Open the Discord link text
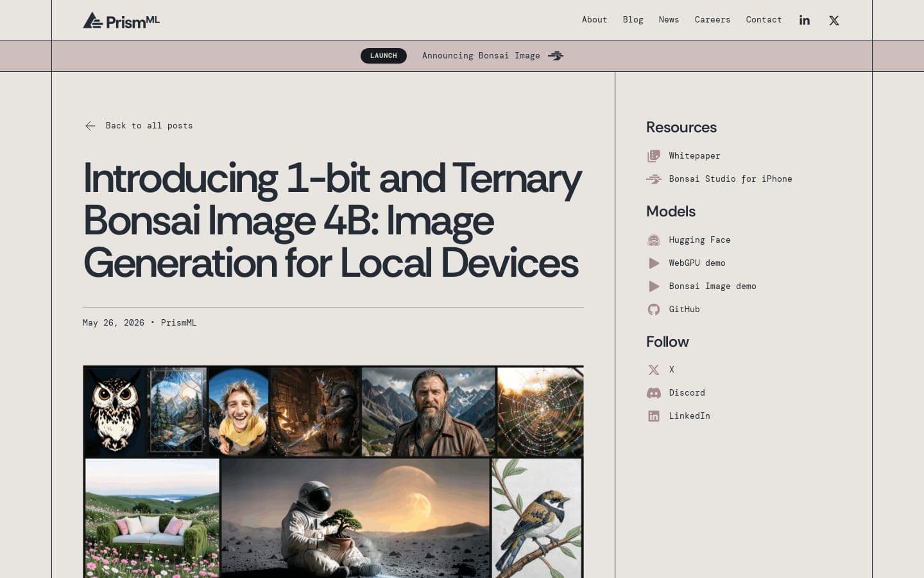The height and width of the screenshot is (578, 924). (687, 393)
